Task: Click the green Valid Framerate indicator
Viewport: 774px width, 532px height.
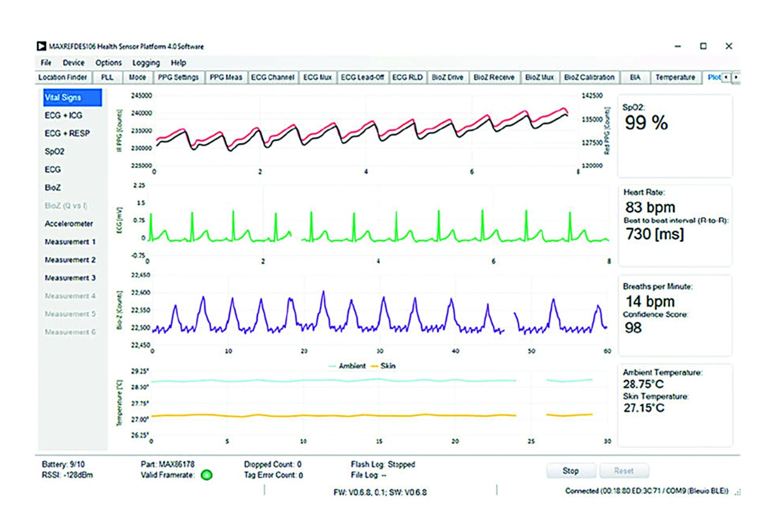Action: point(207,475)
